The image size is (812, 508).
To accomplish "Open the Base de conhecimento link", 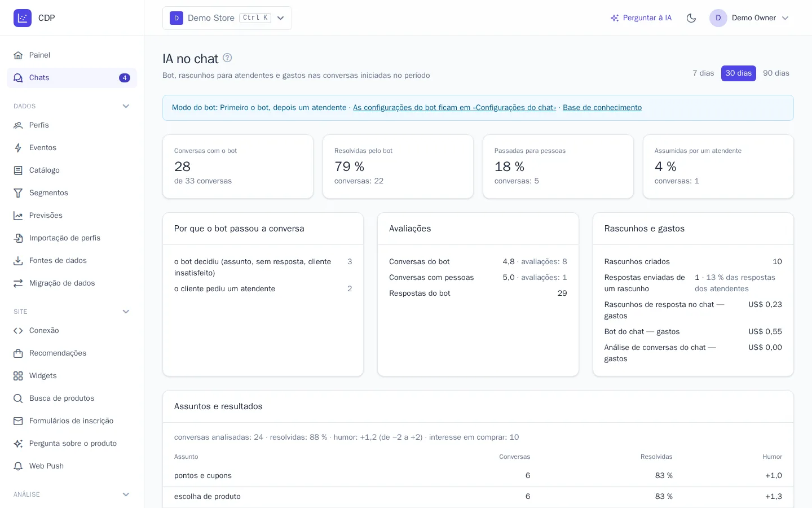I will click(x=602, y=108).
